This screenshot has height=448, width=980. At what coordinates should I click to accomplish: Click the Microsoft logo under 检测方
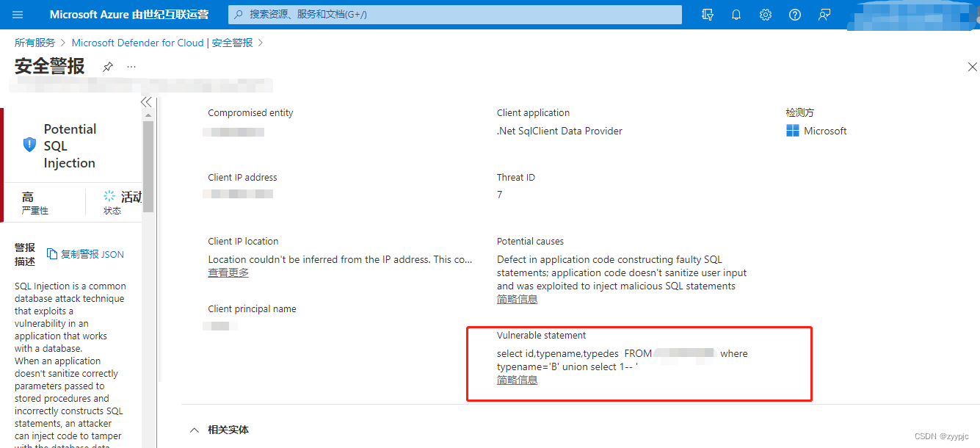[792, 131]
